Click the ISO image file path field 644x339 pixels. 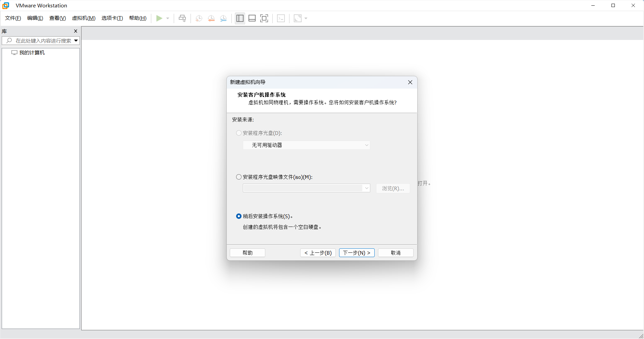(303, 188)
